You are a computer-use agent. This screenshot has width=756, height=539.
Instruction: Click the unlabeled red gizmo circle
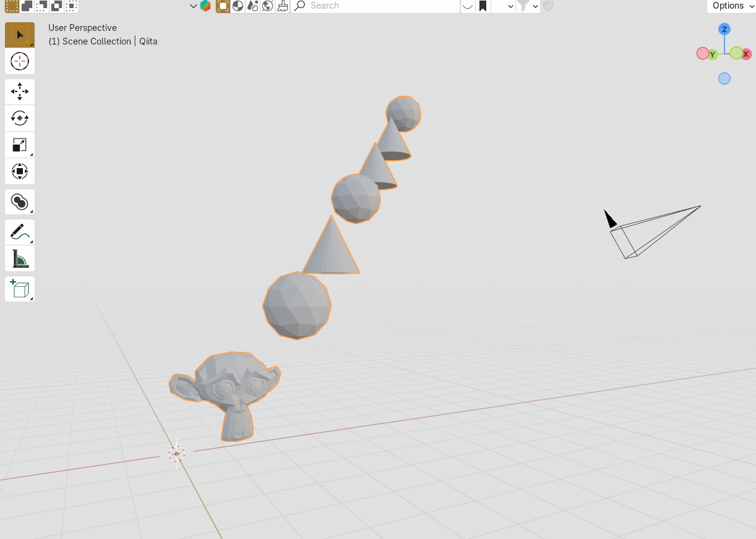pyautogui.click(x=703, y=53)
